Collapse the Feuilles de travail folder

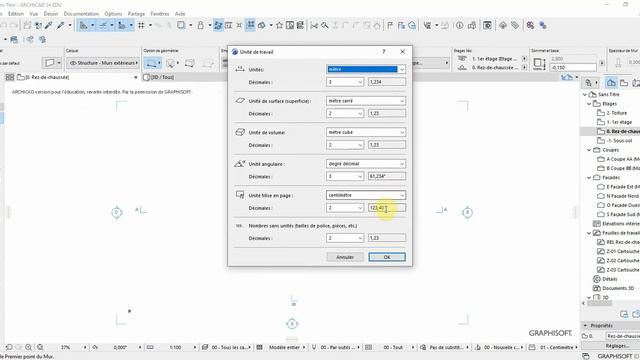coord(589,233)
